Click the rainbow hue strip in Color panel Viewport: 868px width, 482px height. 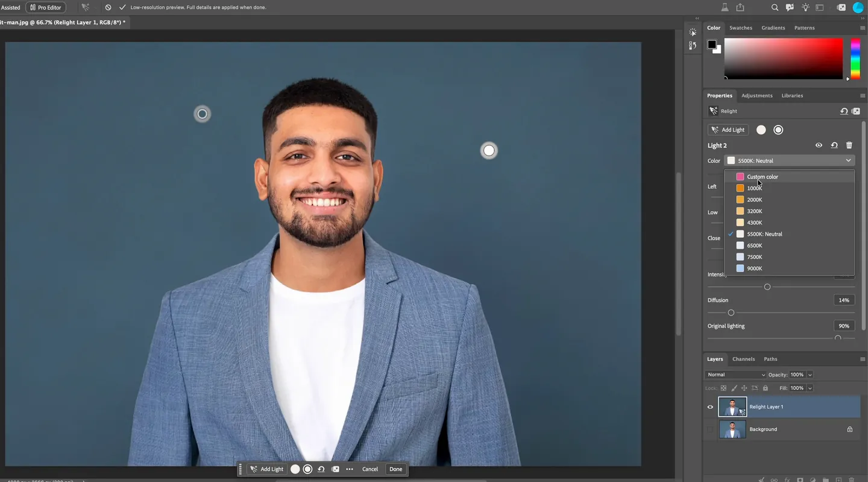coord(855,59)
